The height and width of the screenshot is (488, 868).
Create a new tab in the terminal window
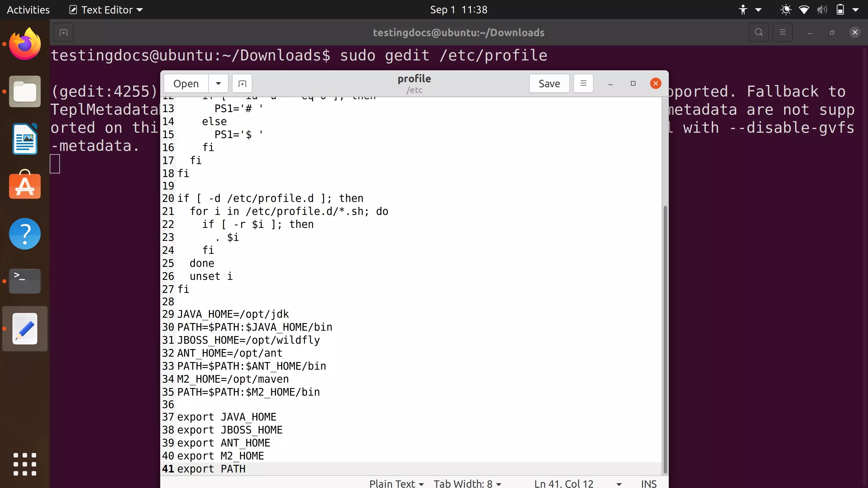[x=63, y=32]
